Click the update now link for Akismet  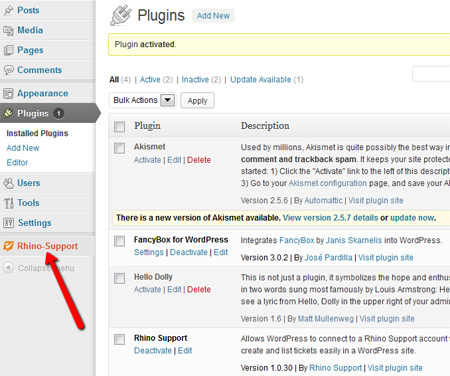412,218
